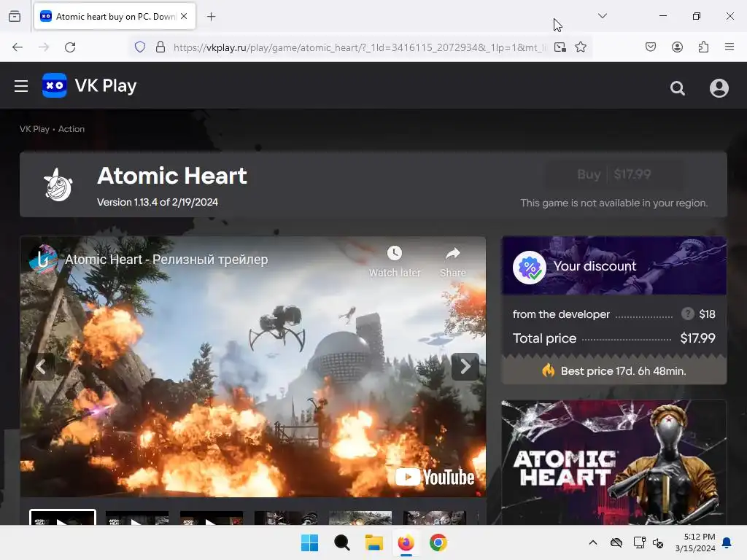Click the Atomic Heart game icon
The image size is (747, 560).
(58, 184)
